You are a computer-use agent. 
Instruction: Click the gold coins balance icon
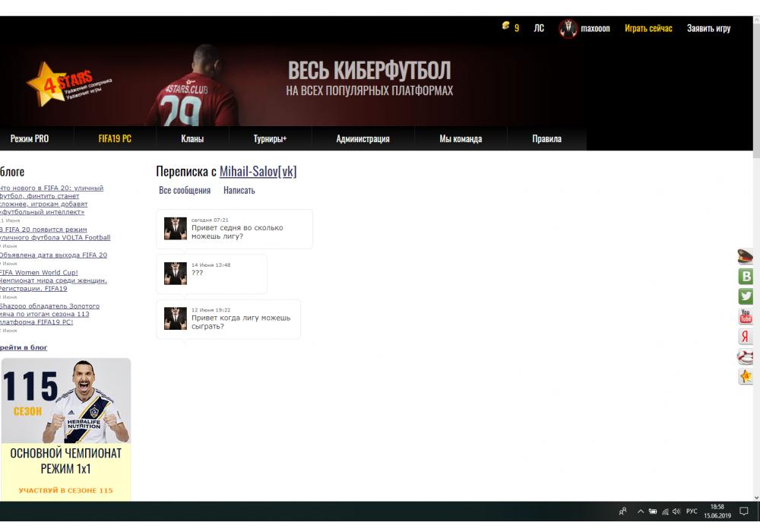click(x=506, y=27)
